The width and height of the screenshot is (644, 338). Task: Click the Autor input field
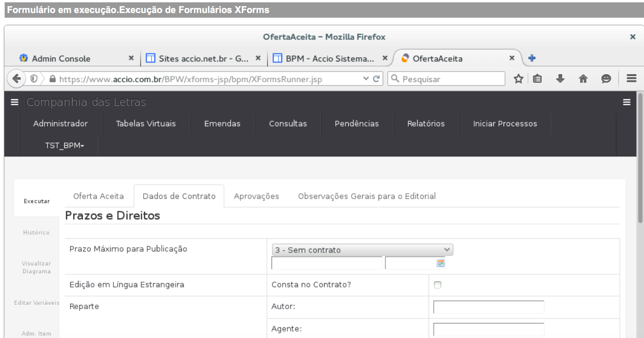(488, 307)
